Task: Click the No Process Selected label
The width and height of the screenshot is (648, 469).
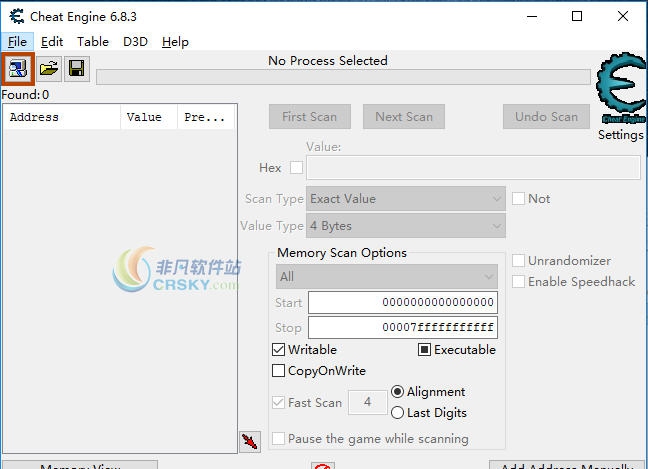Action: click(x=328, y=61)
